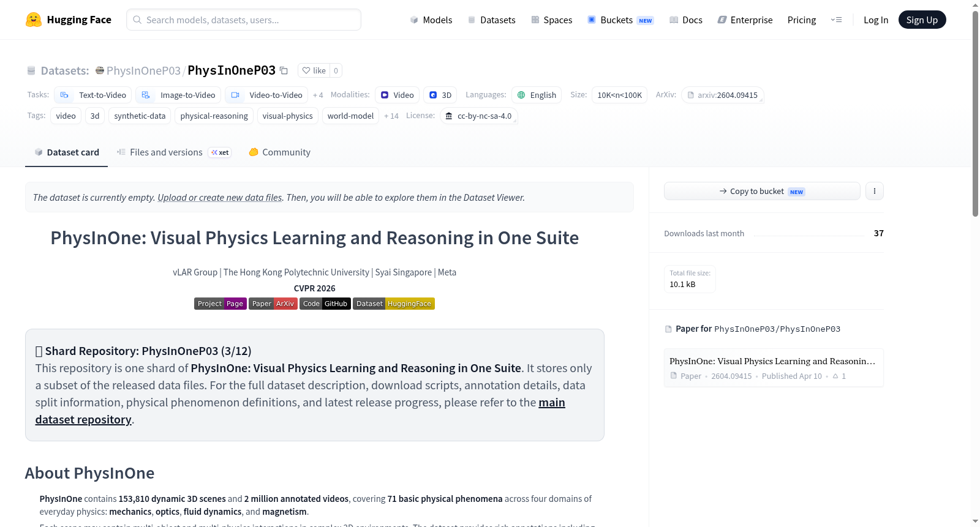980x527 pixels.
Task: Open the Project Page badge
Action: 221,304
